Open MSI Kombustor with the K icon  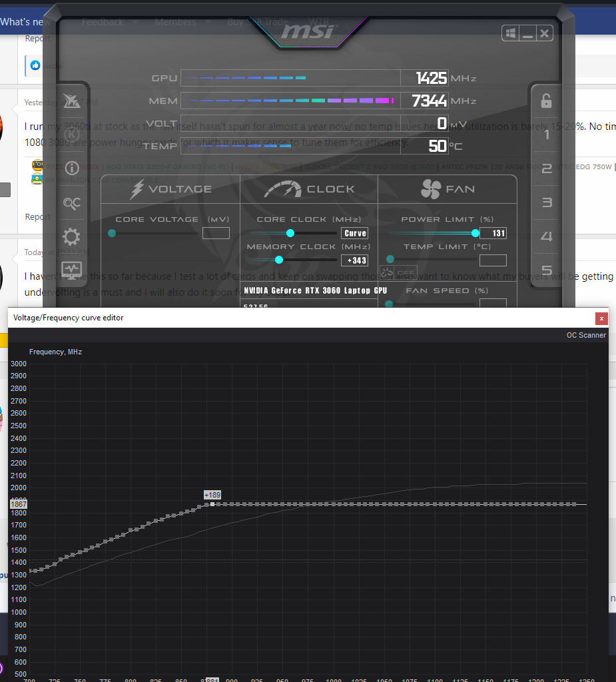[x=71, y=135]
